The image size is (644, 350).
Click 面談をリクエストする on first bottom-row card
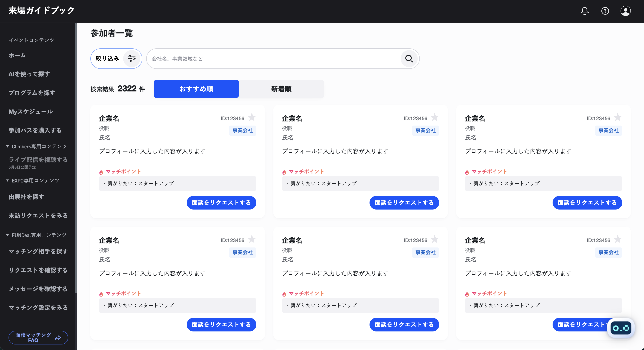(x=221, y=324)
